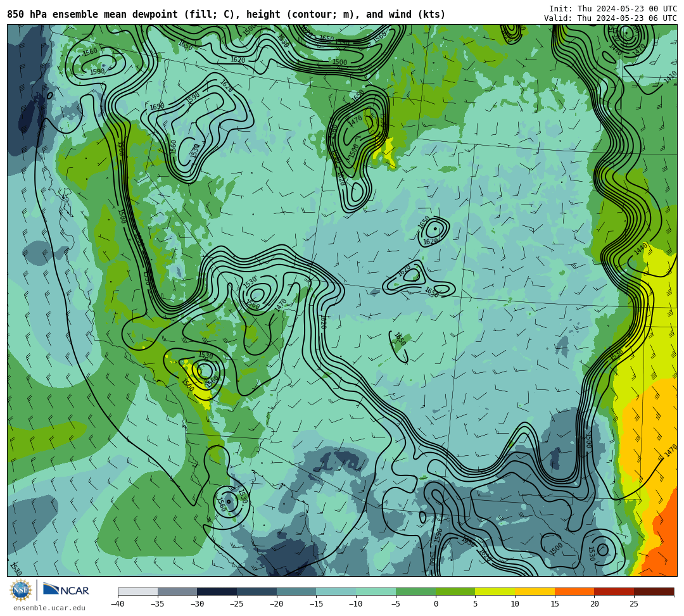Click the Valid: Thu 2024-05-23 06 UTC text
The height and width of the screenshot is (616, 684).
point(611,18)
